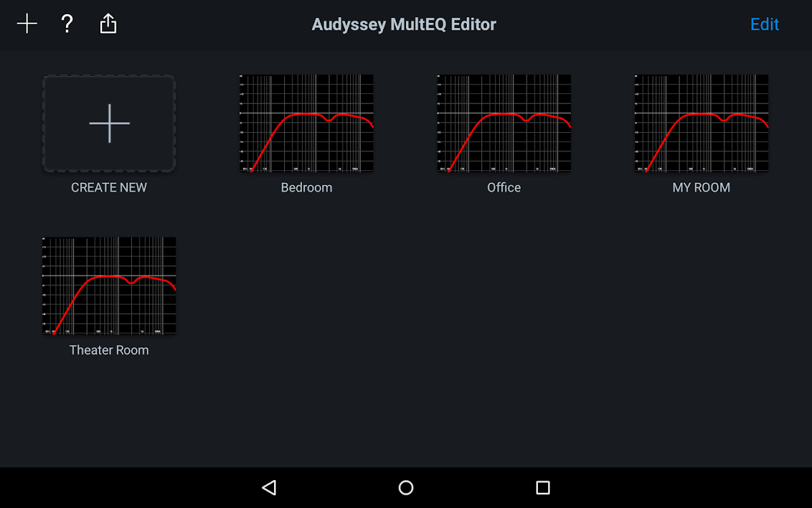Tap the Android back button
812x508 pixels.
269,488
